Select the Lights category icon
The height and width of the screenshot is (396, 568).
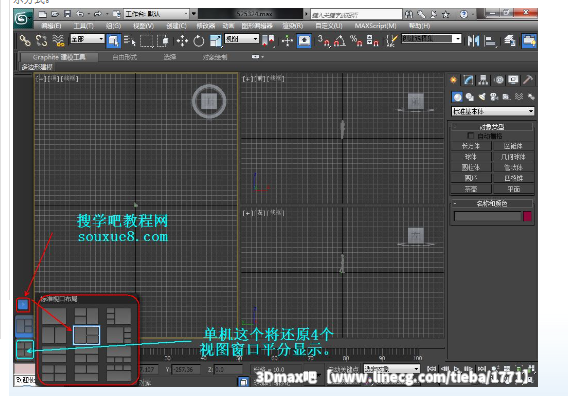click(x=482, y=97)
